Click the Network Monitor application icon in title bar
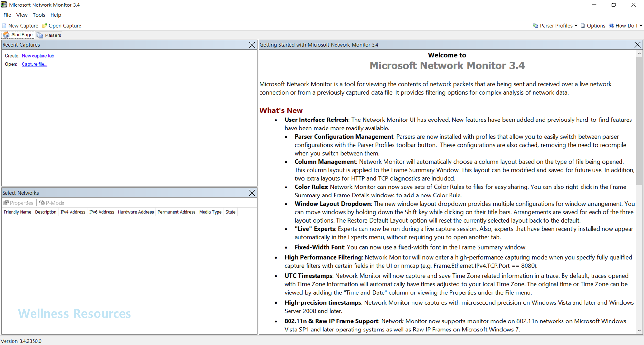 [4, 5]
